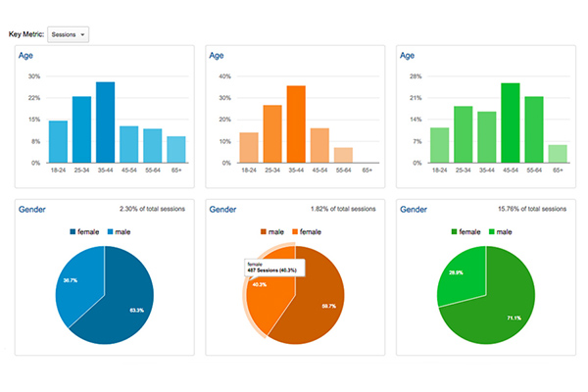The width and height of the screenshot is (588, 392).
Task: Select the 65+ bar in green Age chart
Action: (x=558, y=154)
